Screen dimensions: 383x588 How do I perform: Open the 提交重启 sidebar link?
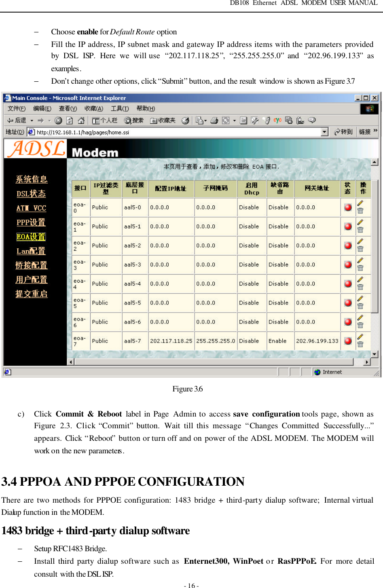tap(32, 294)
